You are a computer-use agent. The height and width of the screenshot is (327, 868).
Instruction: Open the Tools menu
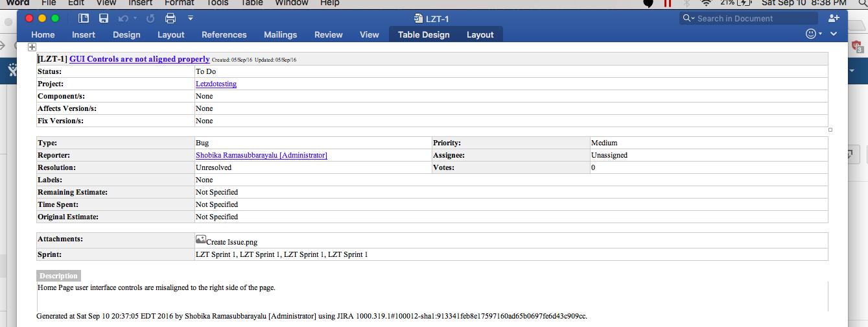[x=218, y=3]
